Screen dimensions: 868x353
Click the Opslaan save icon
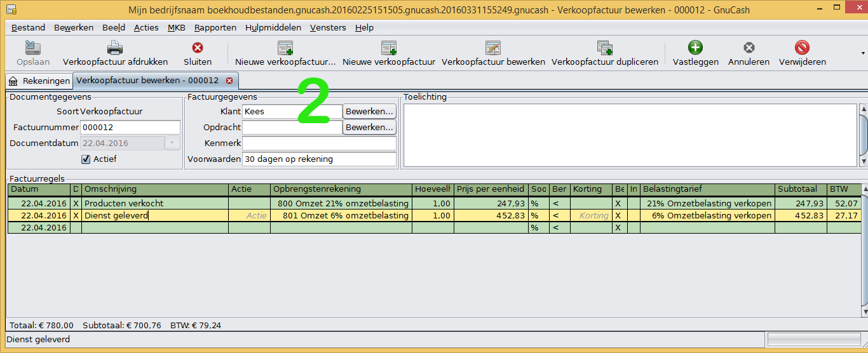click(x=32, y=48)
